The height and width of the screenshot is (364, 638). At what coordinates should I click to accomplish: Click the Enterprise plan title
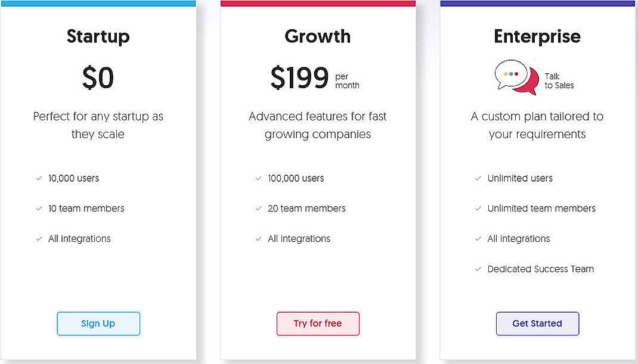click(537, 36)
